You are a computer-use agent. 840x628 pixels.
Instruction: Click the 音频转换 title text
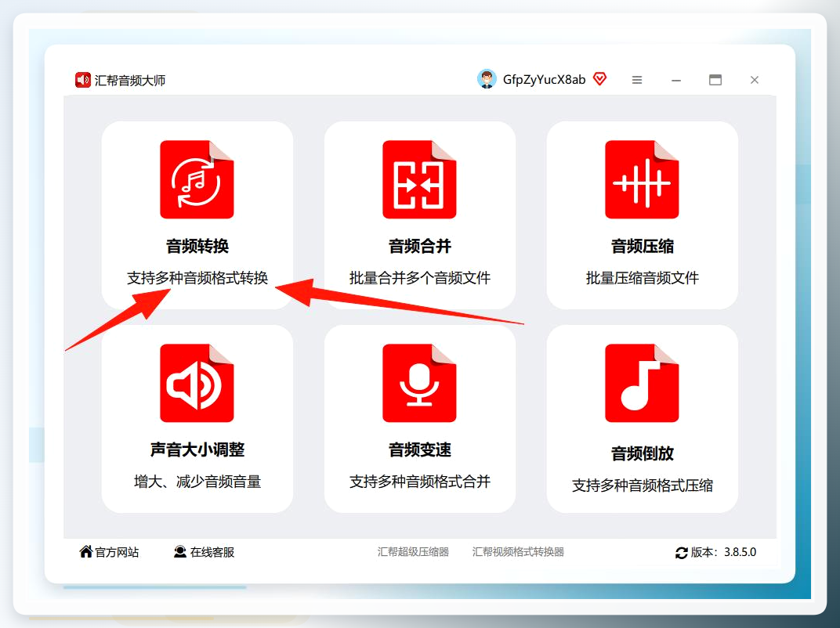[x=197, y=247]
